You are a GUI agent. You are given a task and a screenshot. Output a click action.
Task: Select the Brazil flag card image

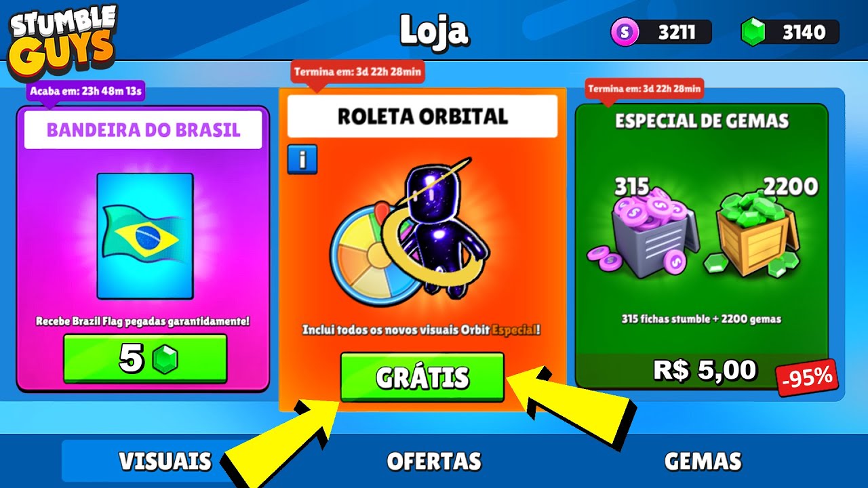(145, 236)
